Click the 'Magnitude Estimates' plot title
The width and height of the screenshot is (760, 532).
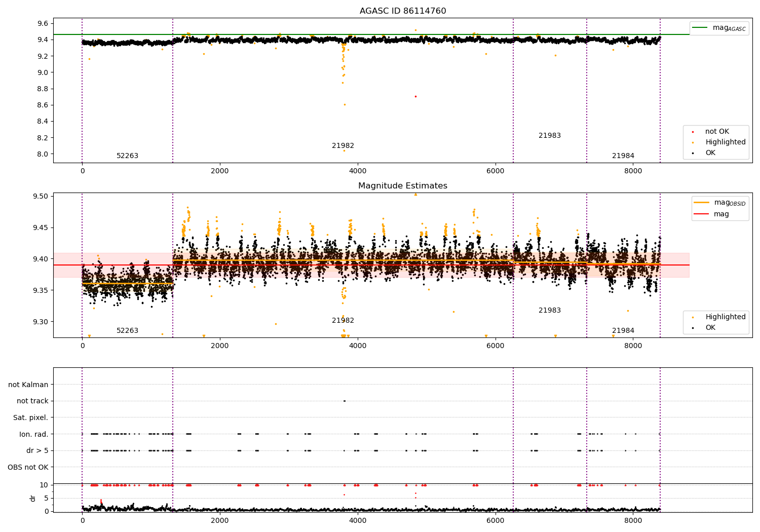(403, 186)
